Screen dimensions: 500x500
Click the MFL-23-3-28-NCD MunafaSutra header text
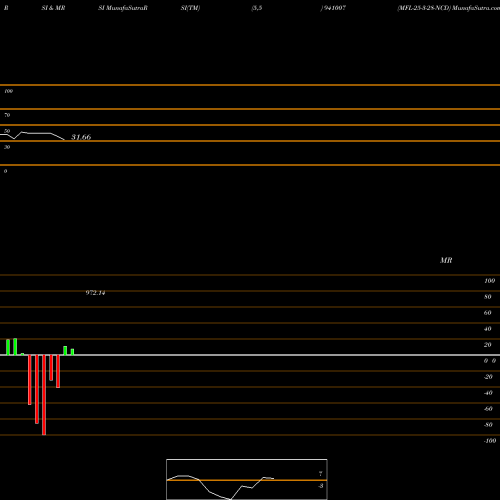pos(449,8)
